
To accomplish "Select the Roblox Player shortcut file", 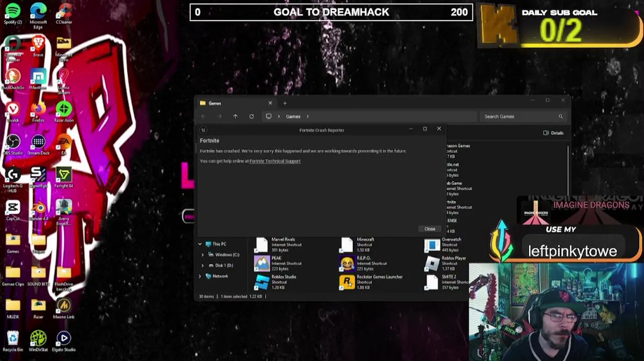I will click(445, 263).
